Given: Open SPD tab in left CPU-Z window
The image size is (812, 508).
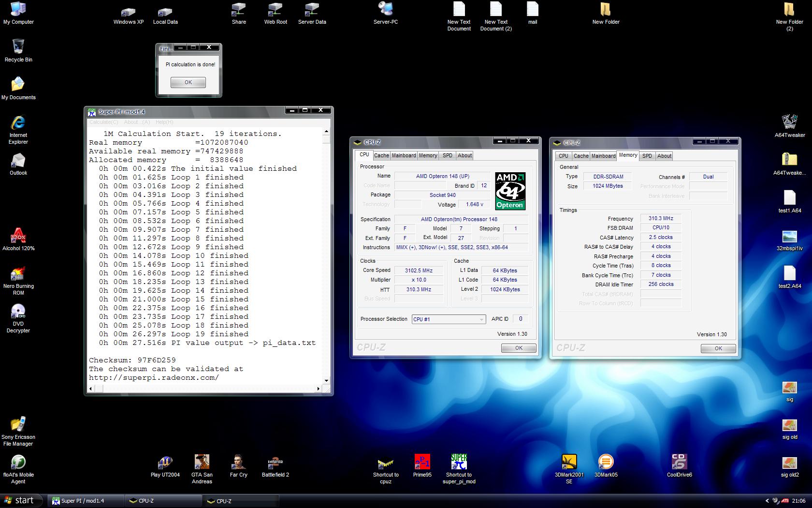Looking at the screenshot, I should pyautogui.click(x=448, y=155).
